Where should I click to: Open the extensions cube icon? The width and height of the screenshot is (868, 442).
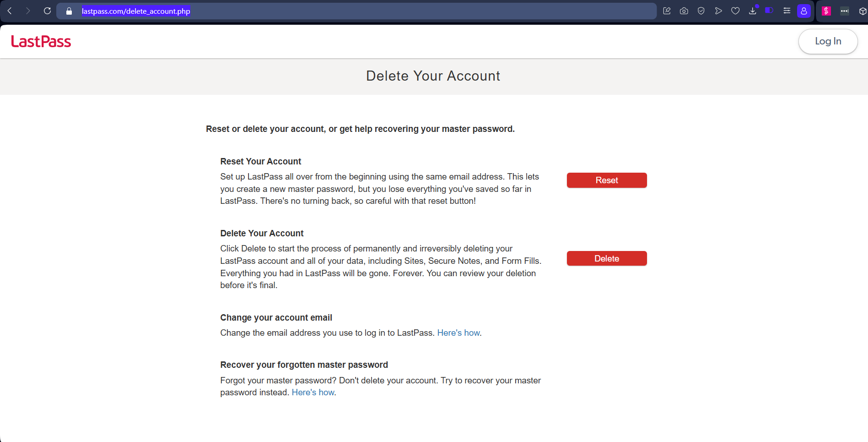[863, 11]
